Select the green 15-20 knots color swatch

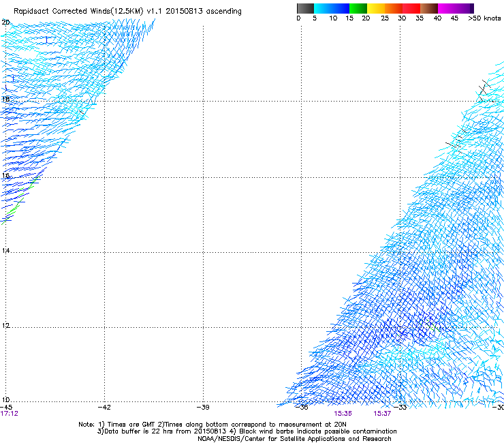[358, 8]
